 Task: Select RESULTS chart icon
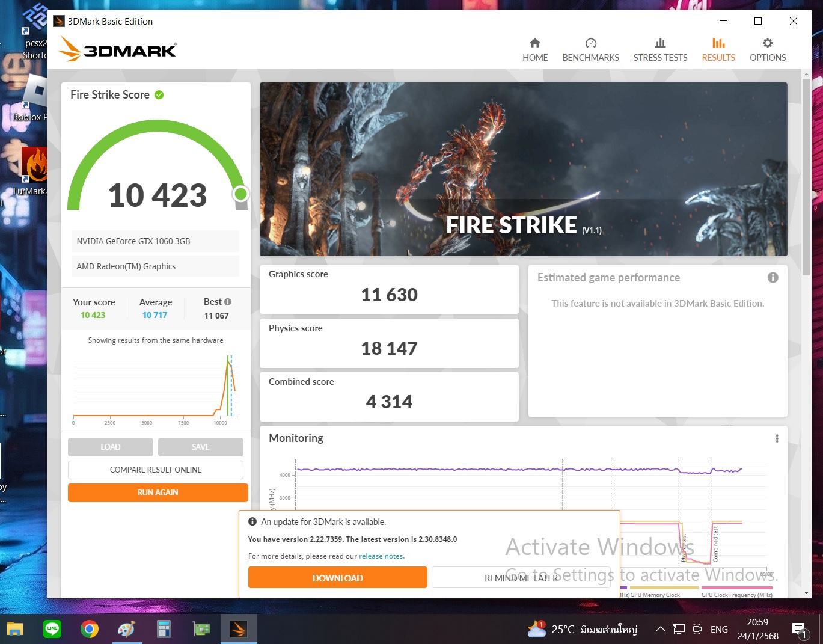[x=718, y=43]
